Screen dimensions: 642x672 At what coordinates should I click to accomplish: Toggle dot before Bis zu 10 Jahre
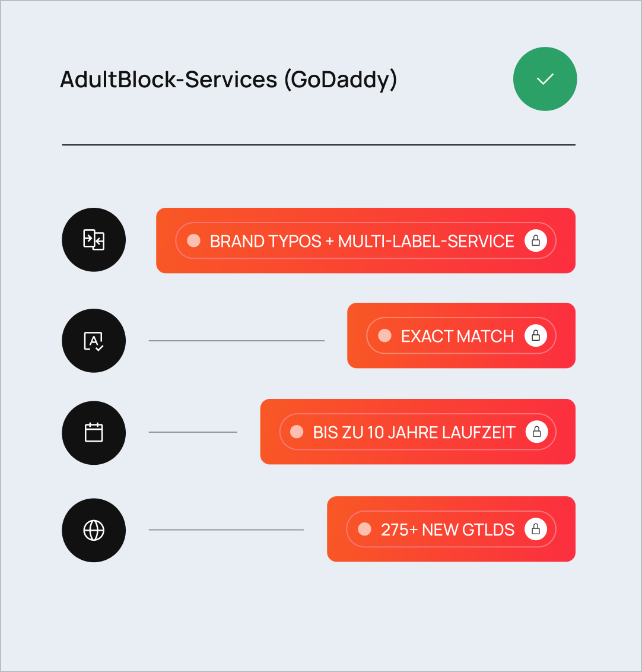coord(297,432)
